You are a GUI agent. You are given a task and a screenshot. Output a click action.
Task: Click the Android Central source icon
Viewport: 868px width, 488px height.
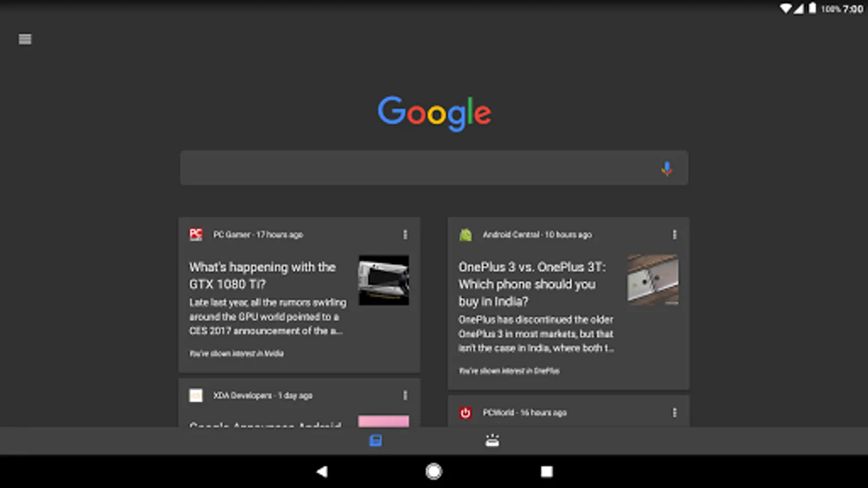(465, 234)
